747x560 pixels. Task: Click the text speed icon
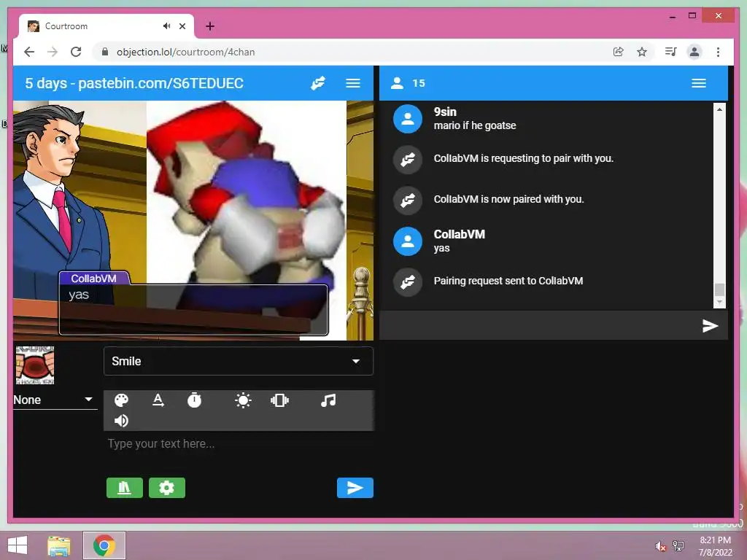tap(158, 400)
